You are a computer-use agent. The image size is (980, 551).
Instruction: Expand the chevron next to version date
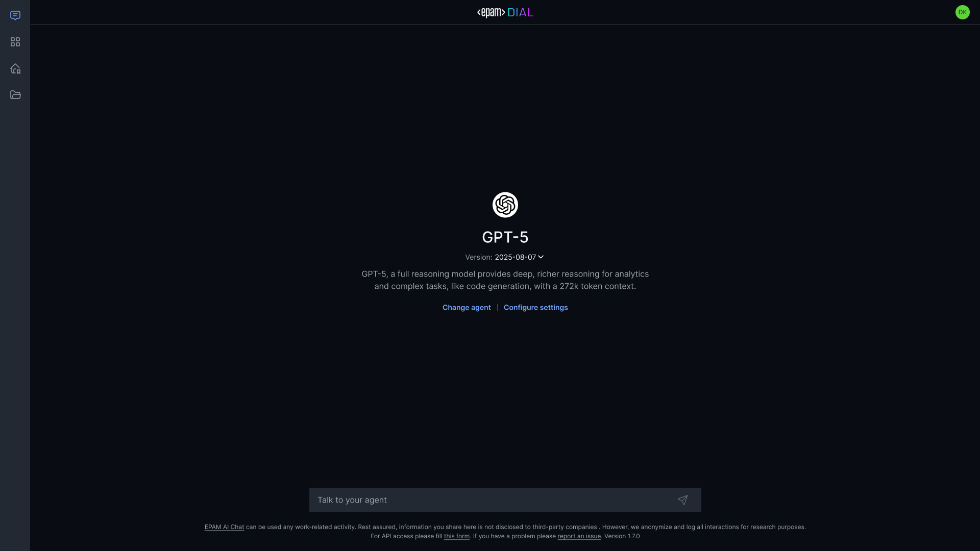(541, 257)
